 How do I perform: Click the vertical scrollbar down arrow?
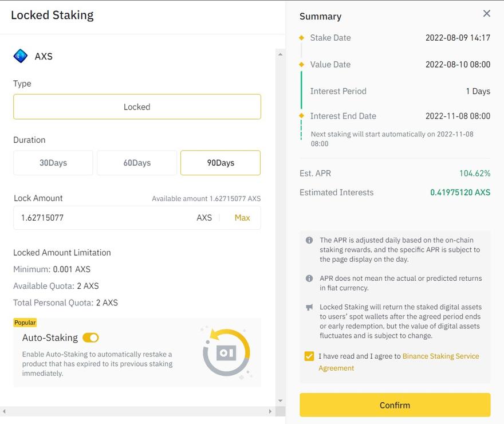pos(280,401)
